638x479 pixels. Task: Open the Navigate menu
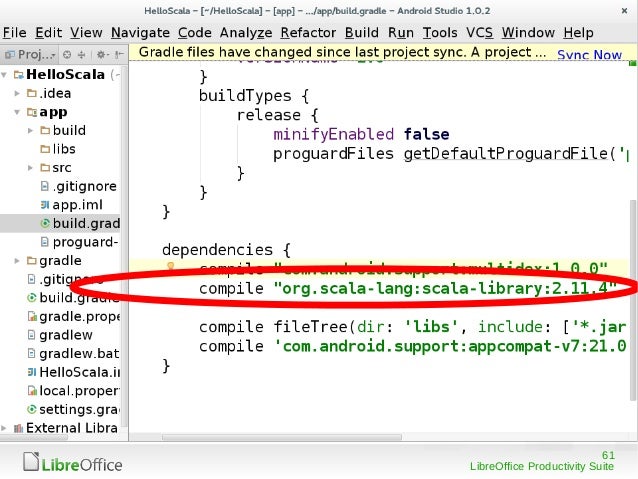pyautogui.click(x=140, y=33)
